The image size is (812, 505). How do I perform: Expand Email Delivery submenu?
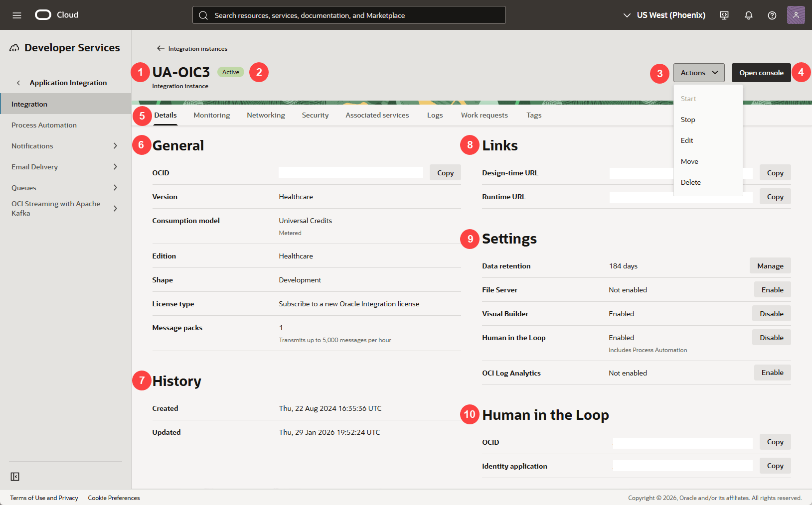click(115, 167)
